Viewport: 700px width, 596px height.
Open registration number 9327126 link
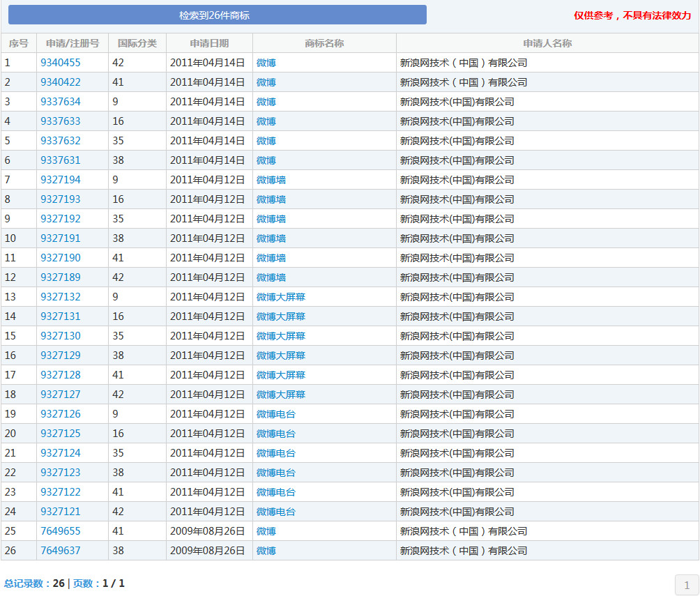point(60,414)
